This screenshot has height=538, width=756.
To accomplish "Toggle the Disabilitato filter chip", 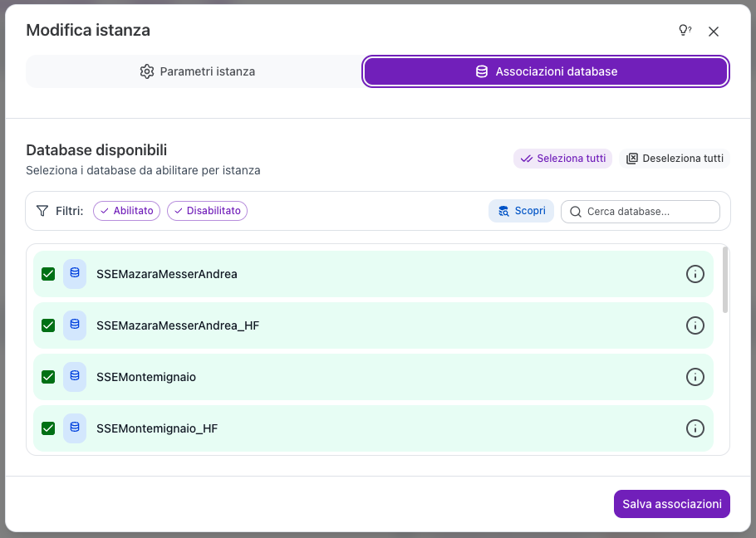I will click(208, 211).
